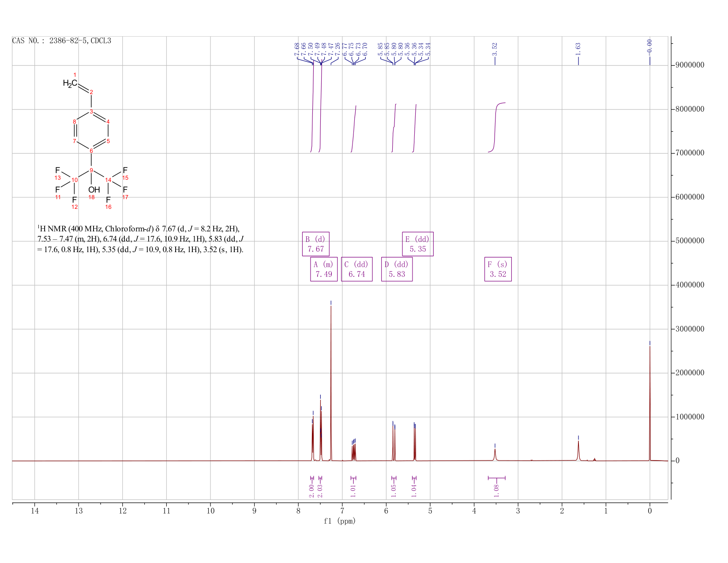Click the H2C vinyl group in the structure

(70, 83)
